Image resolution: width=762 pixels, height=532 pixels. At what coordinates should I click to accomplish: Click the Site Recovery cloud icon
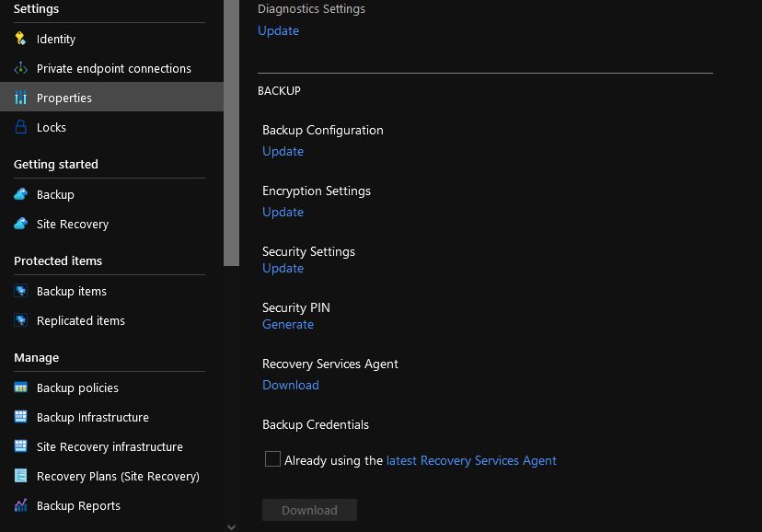click(x=20, y=224)
